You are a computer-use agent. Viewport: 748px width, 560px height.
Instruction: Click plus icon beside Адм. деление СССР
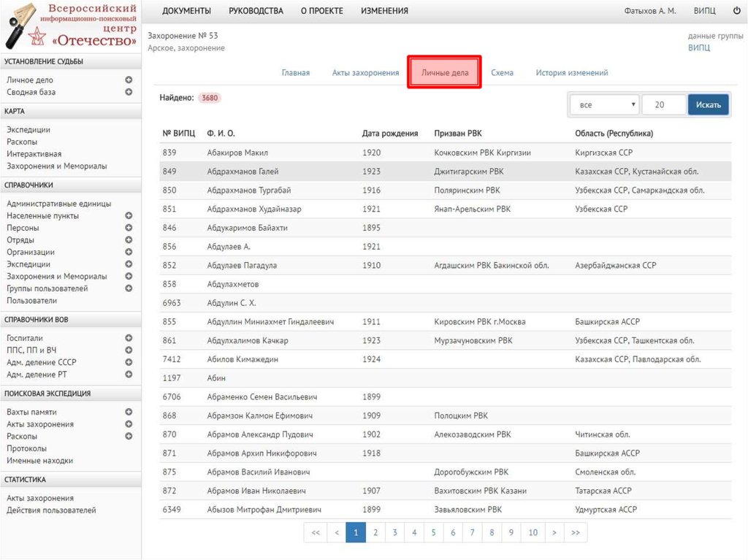tap(129, 362)
